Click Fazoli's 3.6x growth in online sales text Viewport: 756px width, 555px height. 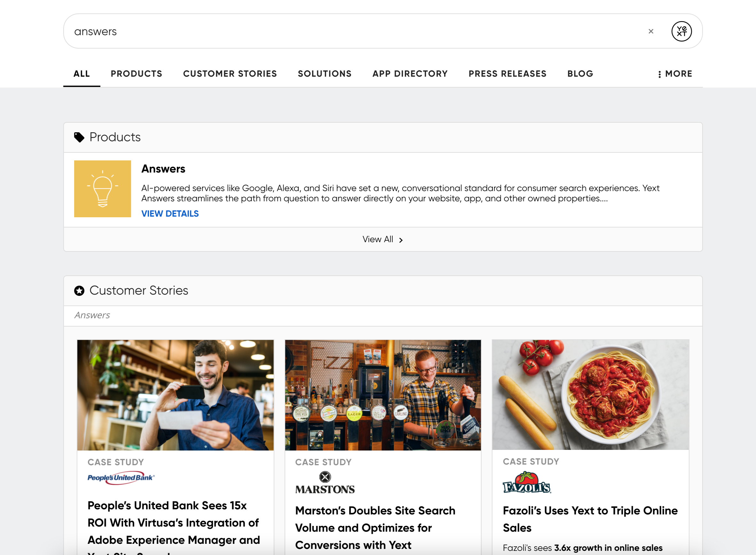click(608, 548)
